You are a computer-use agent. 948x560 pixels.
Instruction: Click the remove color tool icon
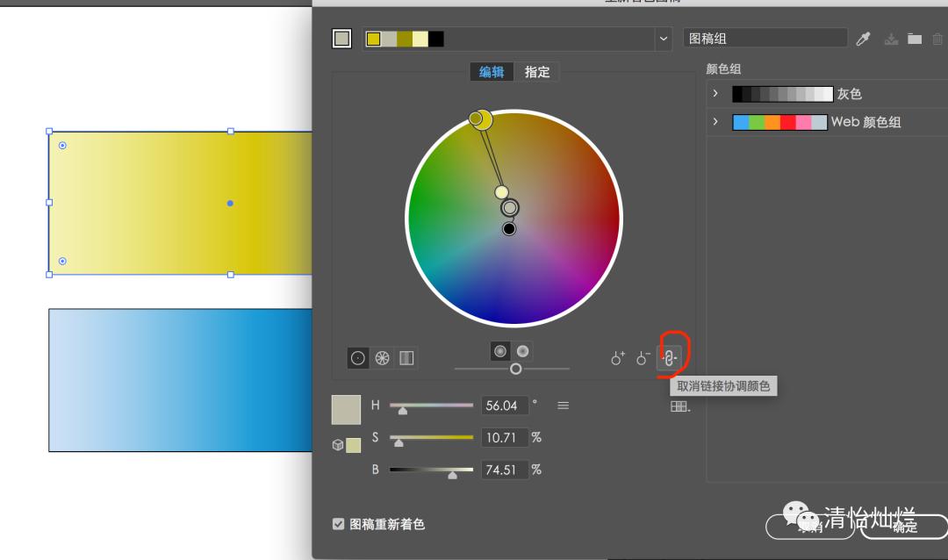pyautogui.click(x=643, y=358)
